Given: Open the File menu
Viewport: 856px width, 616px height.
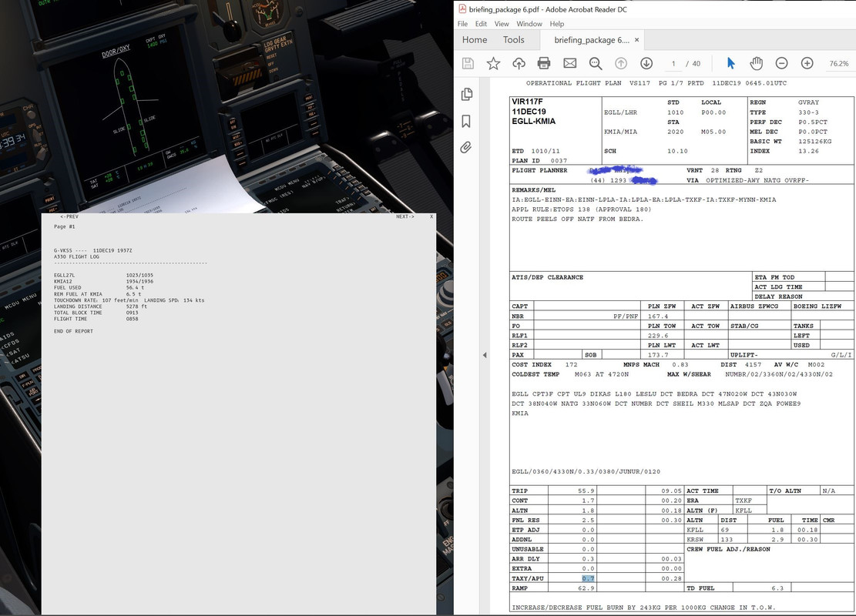Looking at the screenshot, I should (462, 24).
